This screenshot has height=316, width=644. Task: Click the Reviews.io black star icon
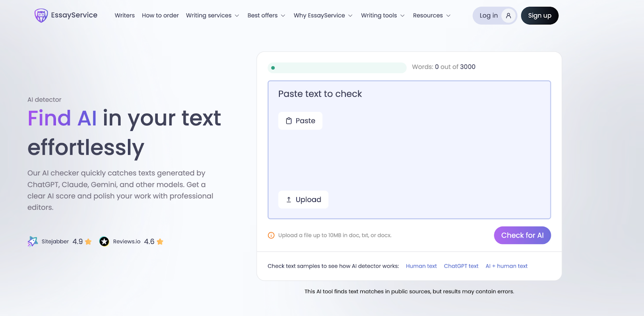104,241
